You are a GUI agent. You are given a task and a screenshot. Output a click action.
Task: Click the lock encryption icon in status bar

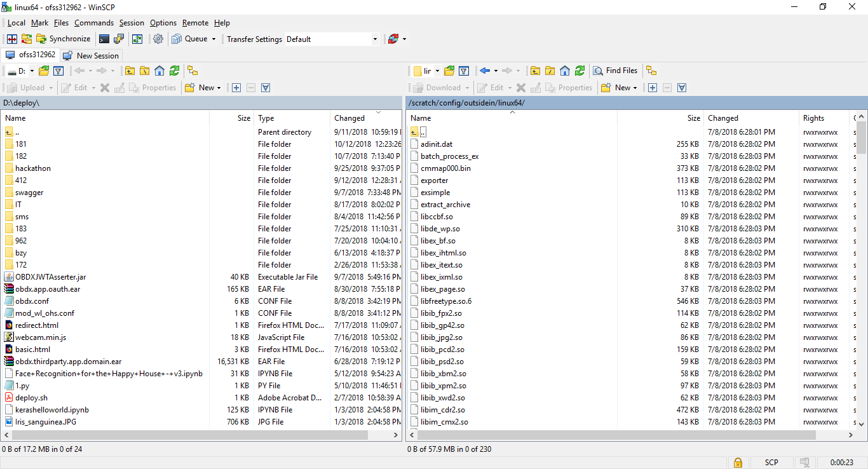(738, 463)
